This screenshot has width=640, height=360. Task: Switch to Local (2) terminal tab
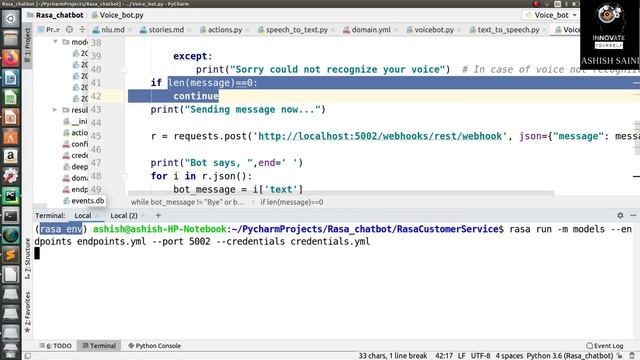click(x=124, y=216)
